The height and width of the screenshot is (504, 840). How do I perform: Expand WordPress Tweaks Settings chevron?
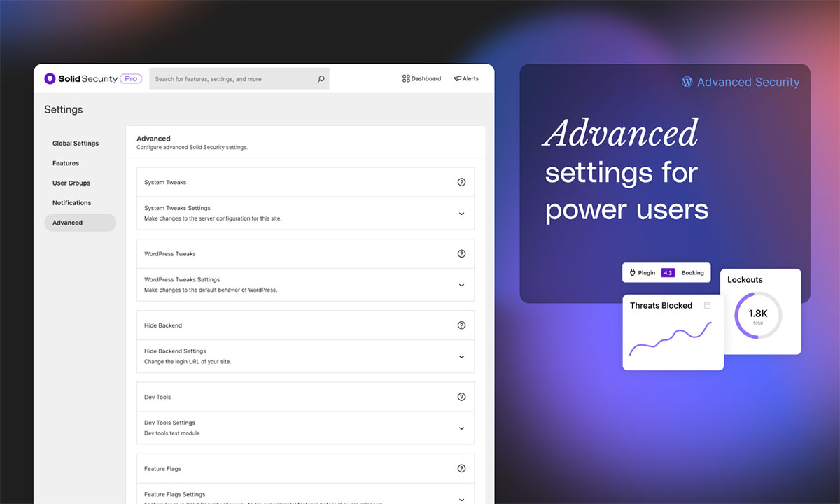click(461, 285)
